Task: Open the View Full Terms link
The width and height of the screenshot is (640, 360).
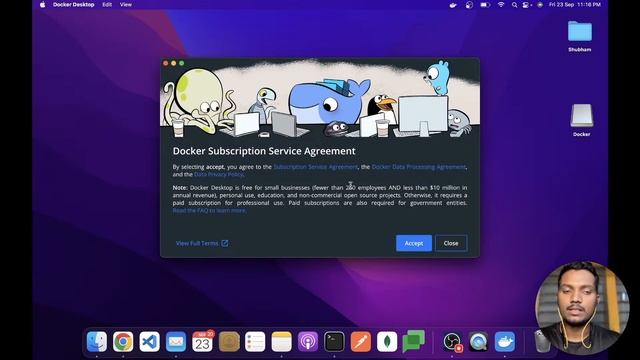Action: pos(197,243)
